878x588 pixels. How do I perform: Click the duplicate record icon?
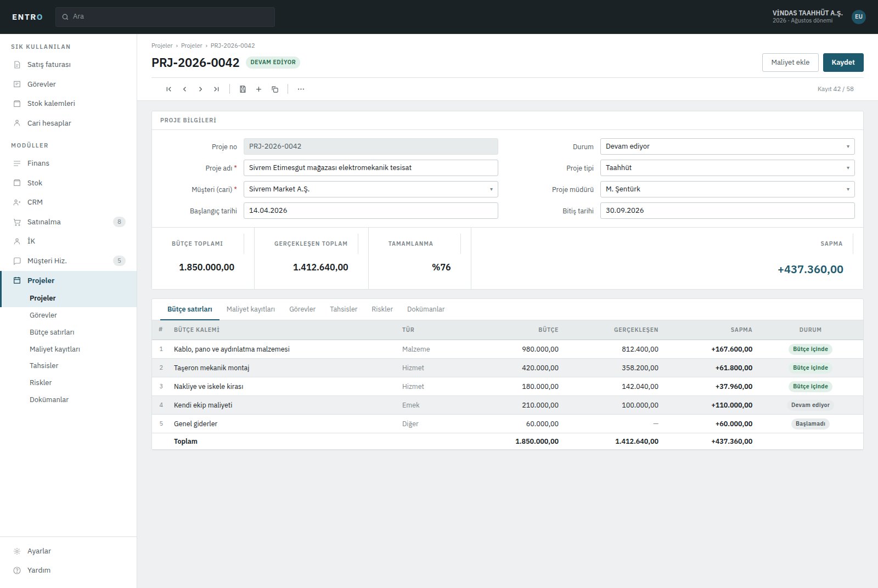(x=275, y=89)
